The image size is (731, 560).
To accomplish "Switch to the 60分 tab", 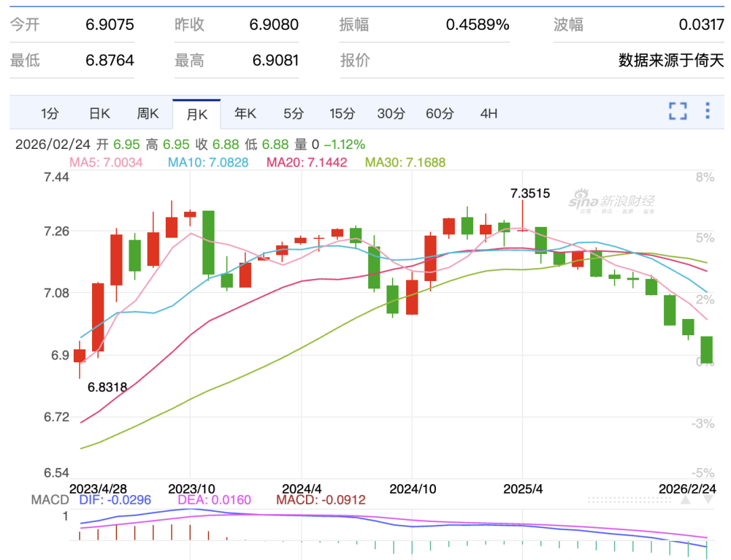I will pyautogui.click(x=440, y=113).
